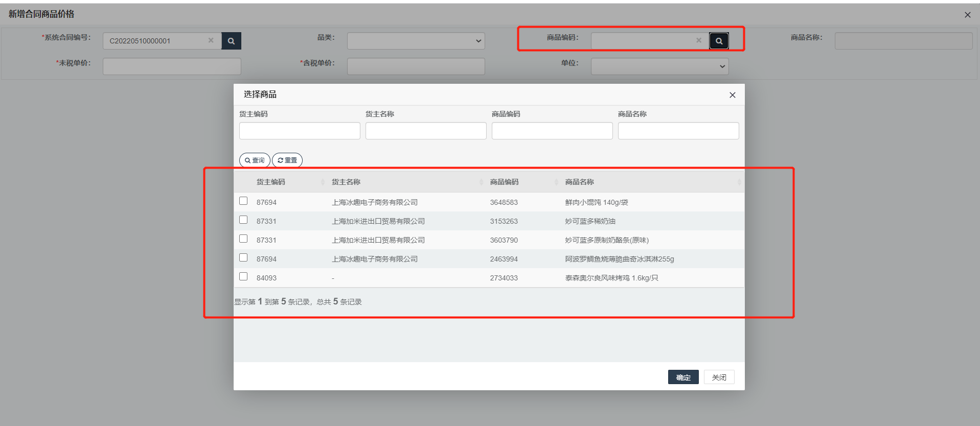Image resolution: width=980 pixels, height=426 pixels.
Task: Click product code 3603790
Action: click(504, 240)
